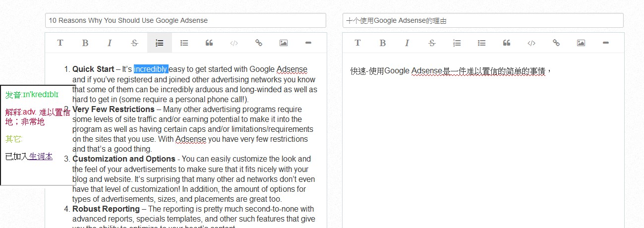This screenshot has height=228, width=644.
Task: Click the heading (T) icon in right editor
Action: pyautogui.click(x=357, y=43)
